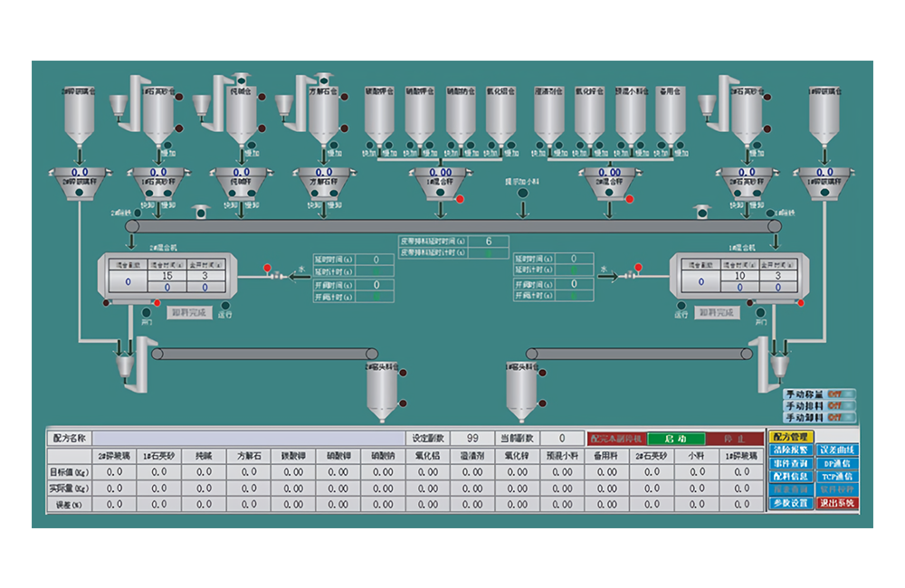
Task: Click the 提示加小料 indicator lamp
Action: 522,194
